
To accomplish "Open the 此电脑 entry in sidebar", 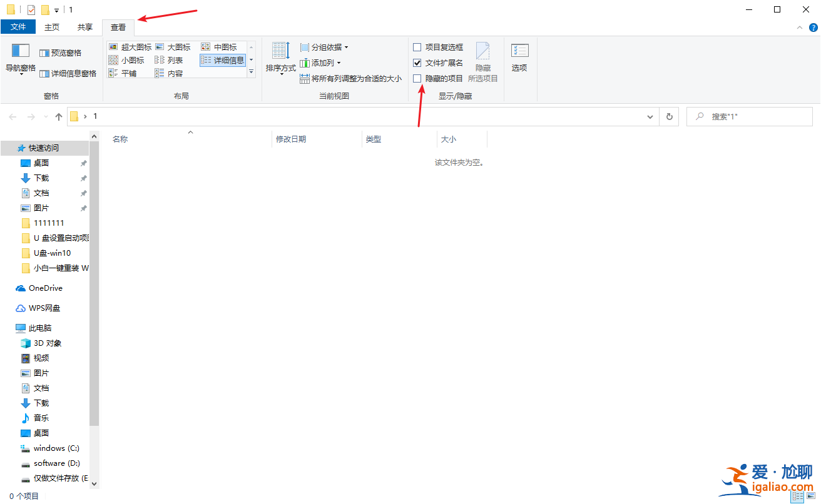I will [x=39, y=328].
